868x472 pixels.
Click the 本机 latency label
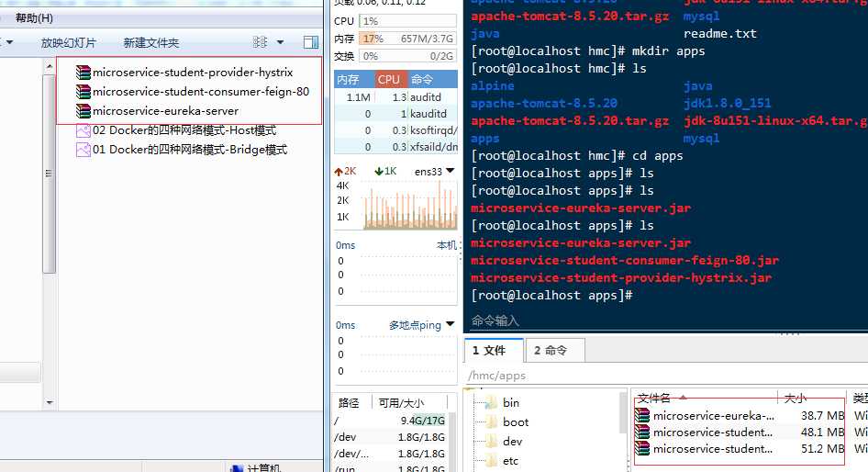pyautogui.click(x=447, y=245)
